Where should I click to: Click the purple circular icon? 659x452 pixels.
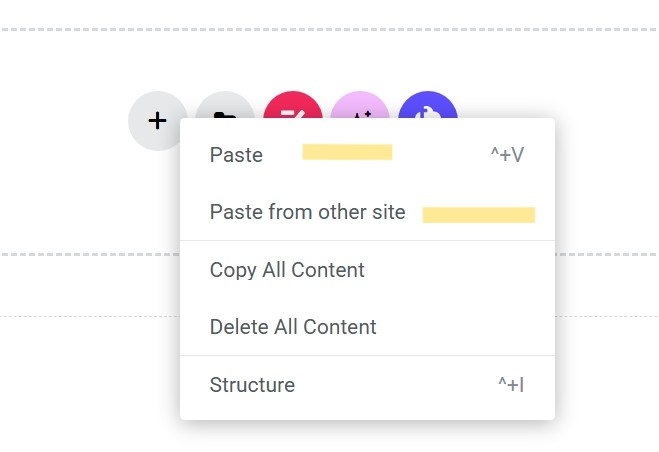pos(428,105)
